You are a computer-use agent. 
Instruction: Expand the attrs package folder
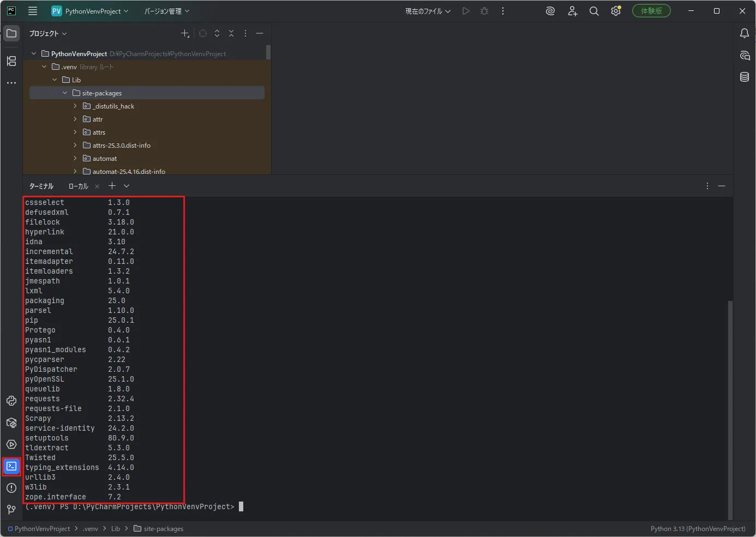(x=75, y=132)
